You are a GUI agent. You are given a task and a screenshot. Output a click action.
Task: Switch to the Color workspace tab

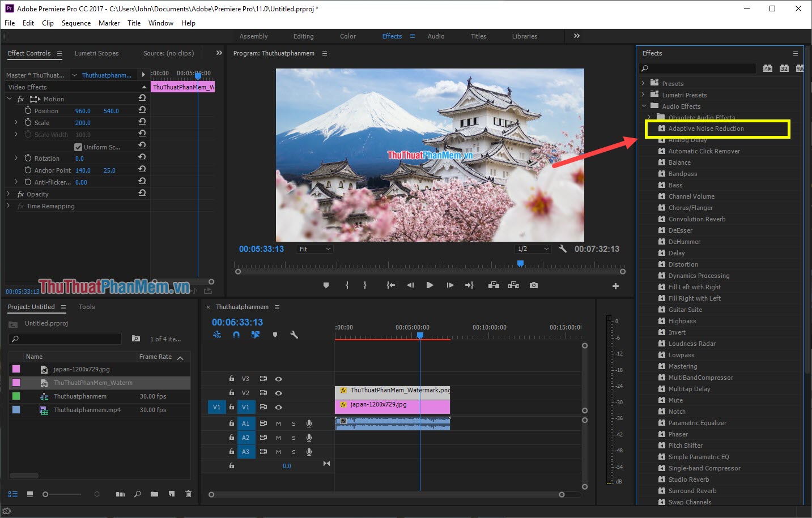(347, 36)
